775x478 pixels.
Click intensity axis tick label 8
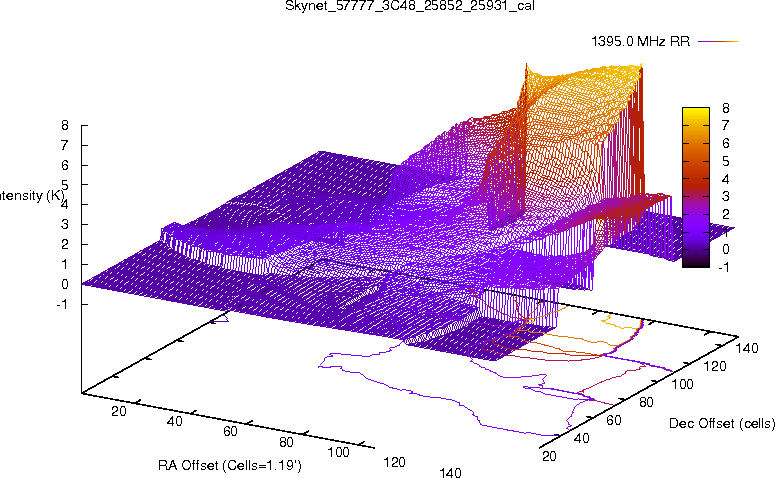65,126
